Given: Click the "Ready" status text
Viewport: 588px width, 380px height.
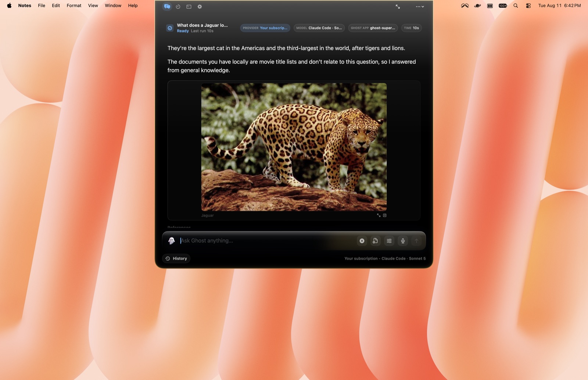Looking at the screenshot, I should click(183, 31).
